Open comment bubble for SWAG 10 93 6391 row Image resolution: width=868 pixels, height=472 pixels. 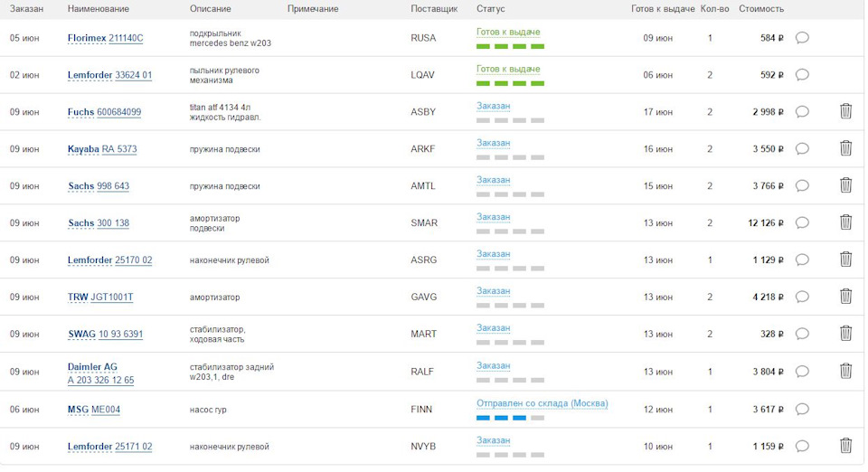[x=802, y=335]
